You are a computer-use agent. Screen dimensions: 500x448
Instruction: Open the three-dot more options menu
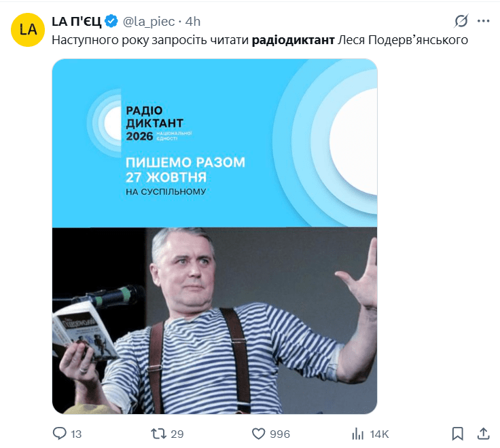point(483,21)
